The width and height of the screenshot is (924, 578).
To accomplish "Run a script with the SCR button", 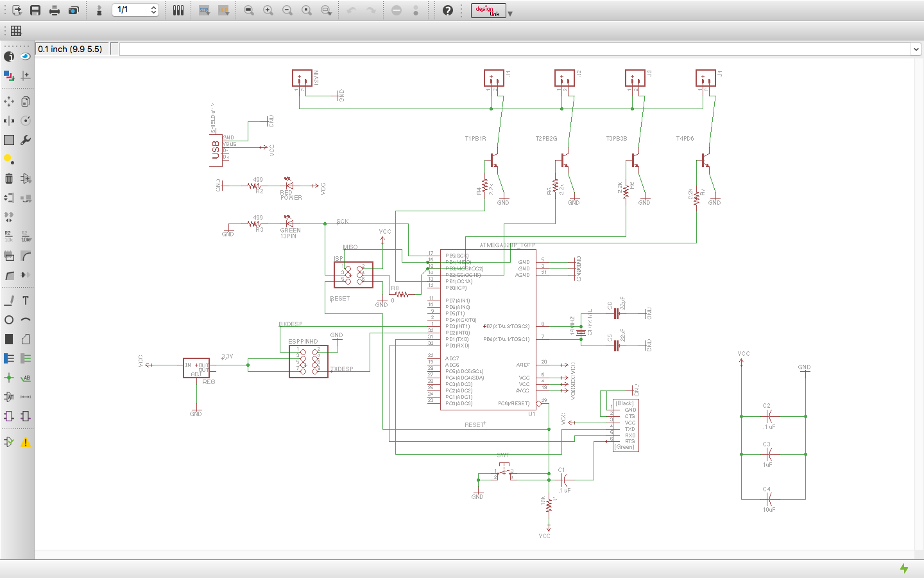I will tap(204, 10).
